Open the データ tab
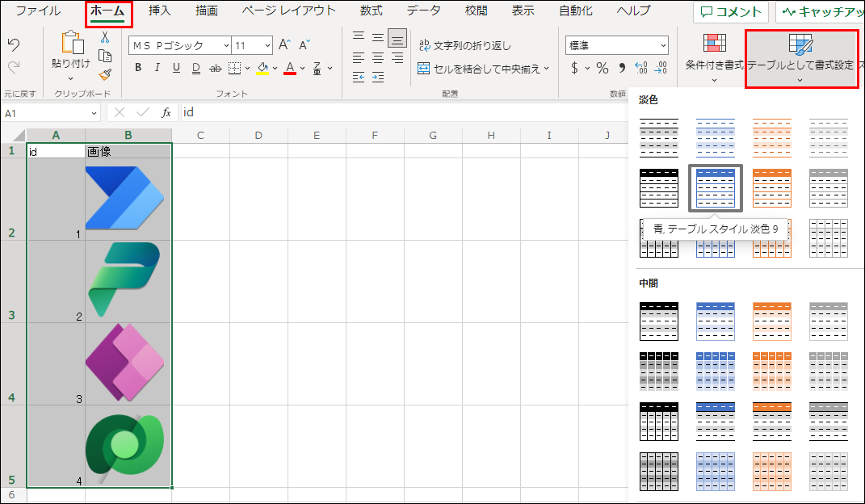 424,11
